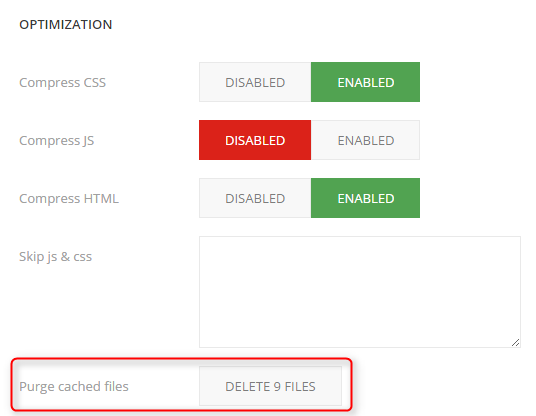Viewport: 536px width, 416px height.
Task: Click the Compress JS label
Action: [x=57, y=141]
